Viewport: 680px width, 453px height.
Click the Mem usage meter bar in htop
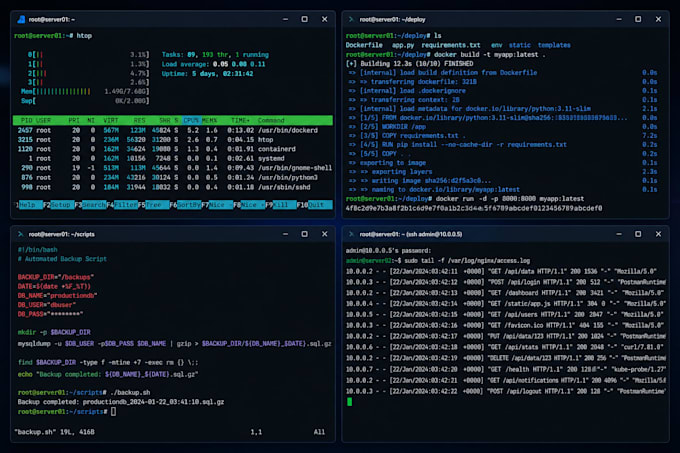[85, 92]
